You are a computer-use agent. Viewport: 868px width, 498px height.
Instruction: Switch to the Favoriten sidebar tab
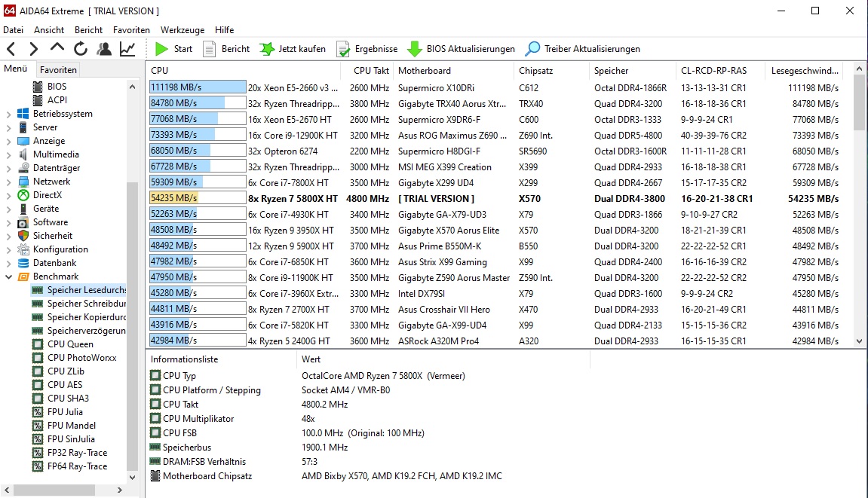click(x=58, y=70)
